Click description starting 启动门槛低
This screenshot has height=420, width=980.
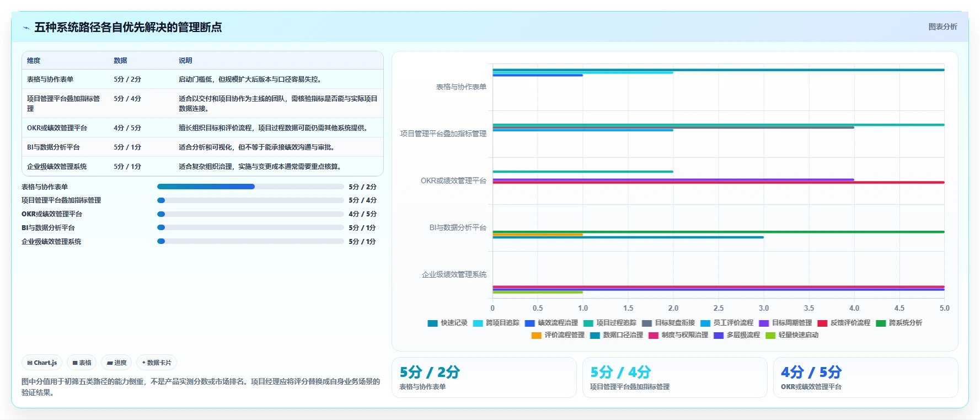click(250, 79)
